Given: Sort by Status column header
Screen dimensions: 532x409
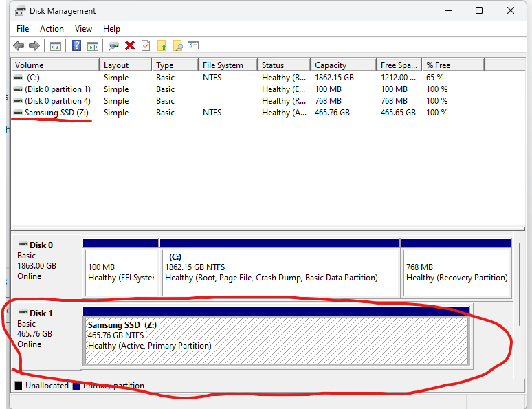Looking at the screenshot, I should [x=284, y=65].
